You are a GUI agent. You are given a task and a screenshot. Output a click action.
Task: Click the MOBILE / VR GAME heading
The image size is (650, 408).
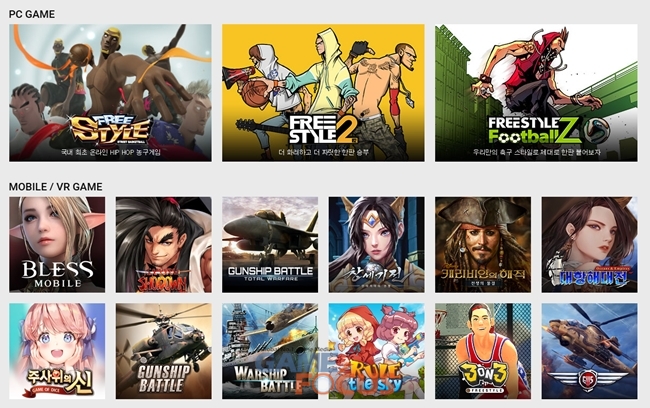point(56,187)
